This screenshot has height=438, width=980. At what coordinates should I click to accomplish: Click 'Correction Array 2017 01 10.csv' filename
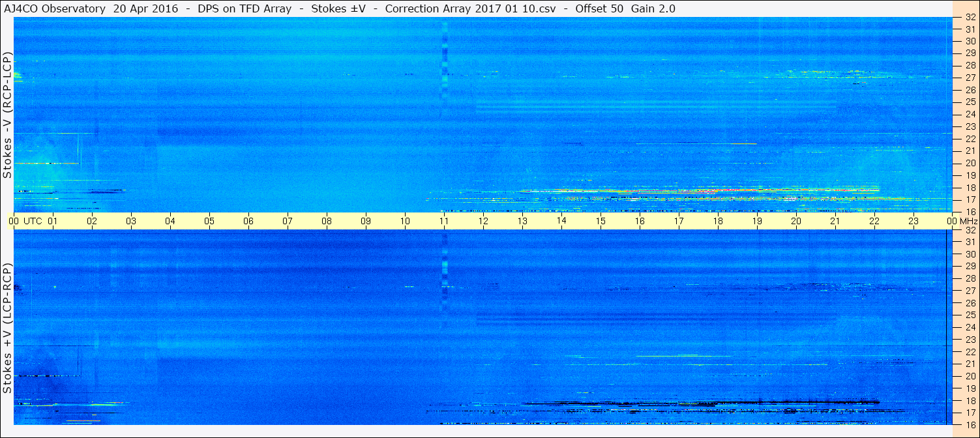[471, 8]
